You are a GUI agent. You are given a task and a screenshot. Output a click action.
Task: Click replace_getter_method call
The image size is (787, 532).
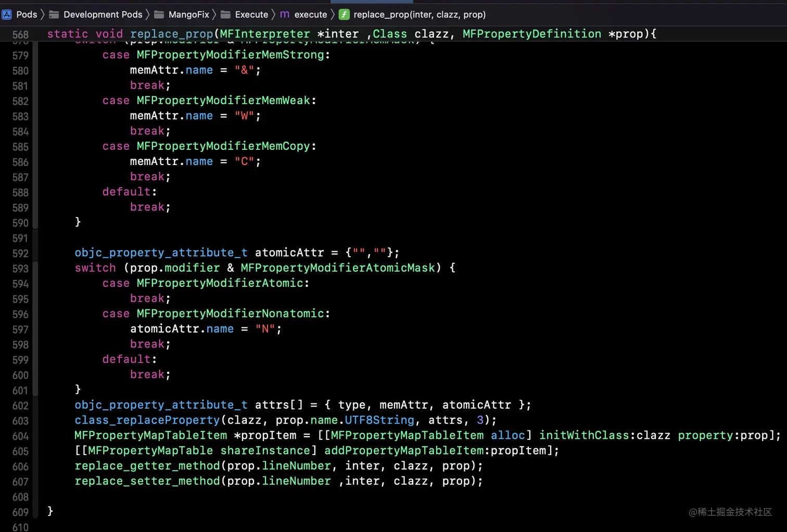[147, 466]
